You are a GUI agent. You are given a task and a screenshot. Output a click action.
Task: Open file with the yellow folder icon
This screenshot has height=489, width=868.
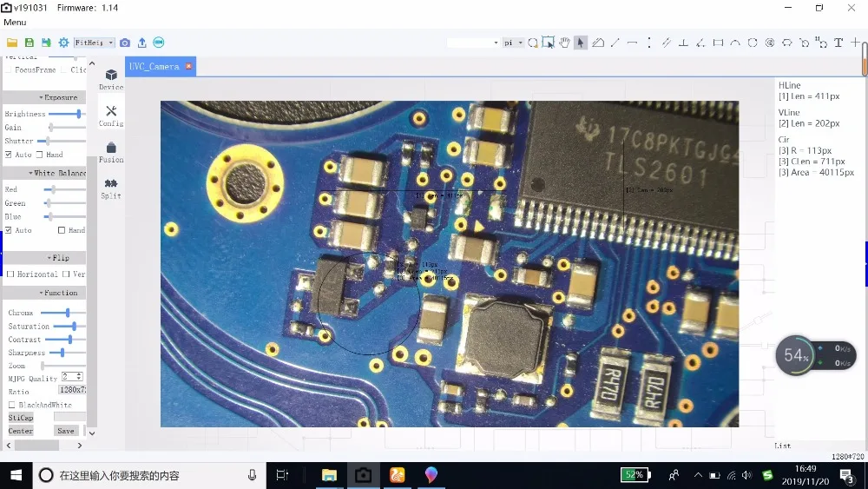12,43
